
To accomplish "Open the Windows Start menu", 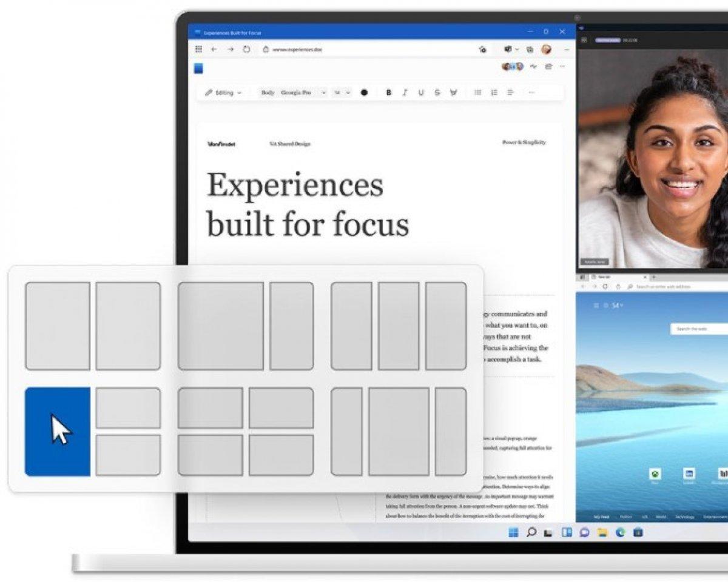I will pos(513,533).
